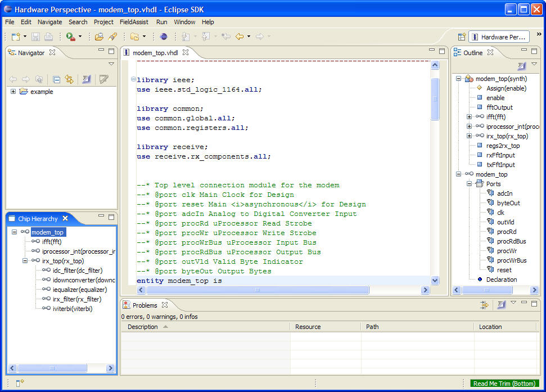Toggle Link with Editor in Navigator
This screenshot has height=392, width=546.
point(69,79)
